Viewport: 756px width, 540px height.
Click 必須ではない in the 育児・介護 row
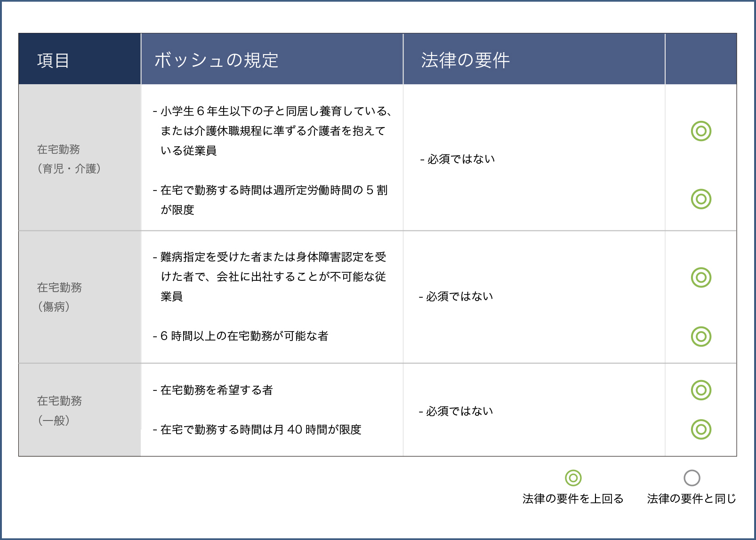pos(461,159)
